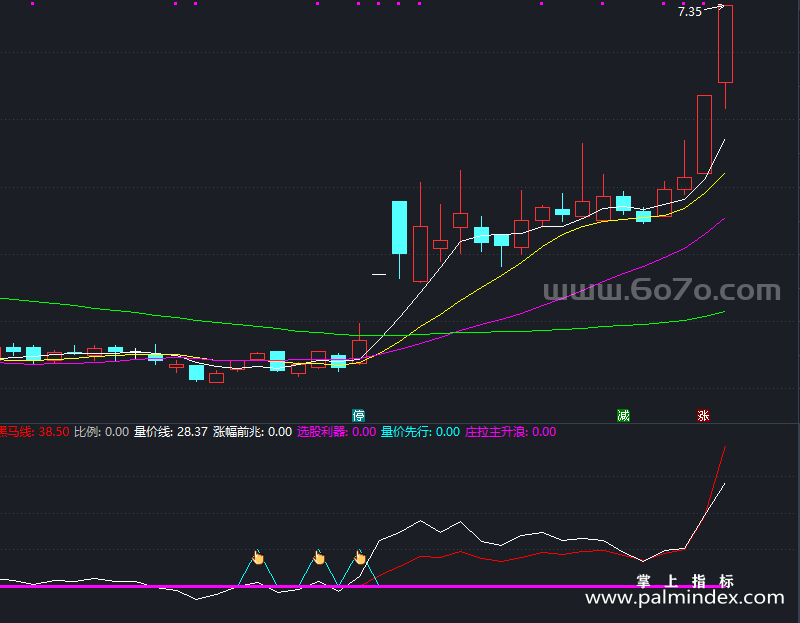Click the teal 停 marker badge
The height and width of the screenshot is (623, 800).
359,415
